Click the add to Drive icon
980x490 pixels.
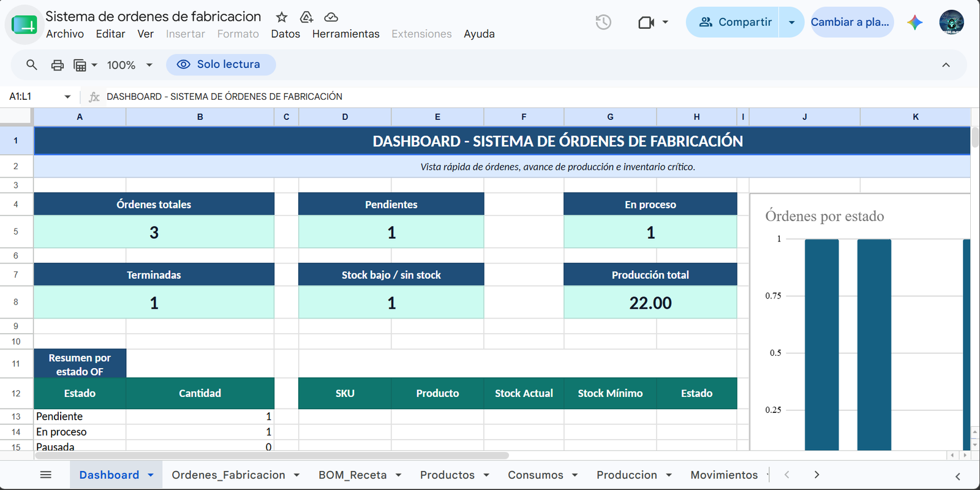pos(306,17)
